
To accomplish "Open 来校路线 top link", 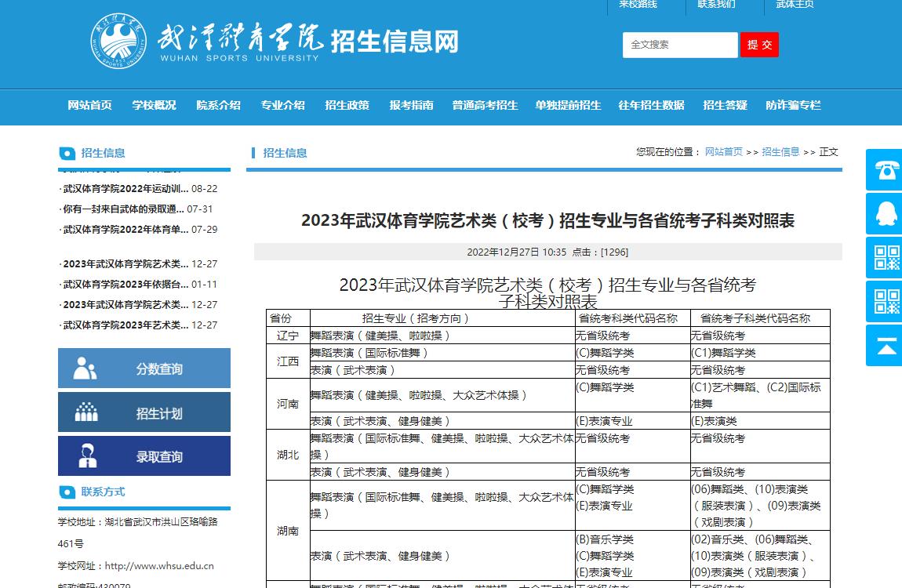I will pos(638,5).
